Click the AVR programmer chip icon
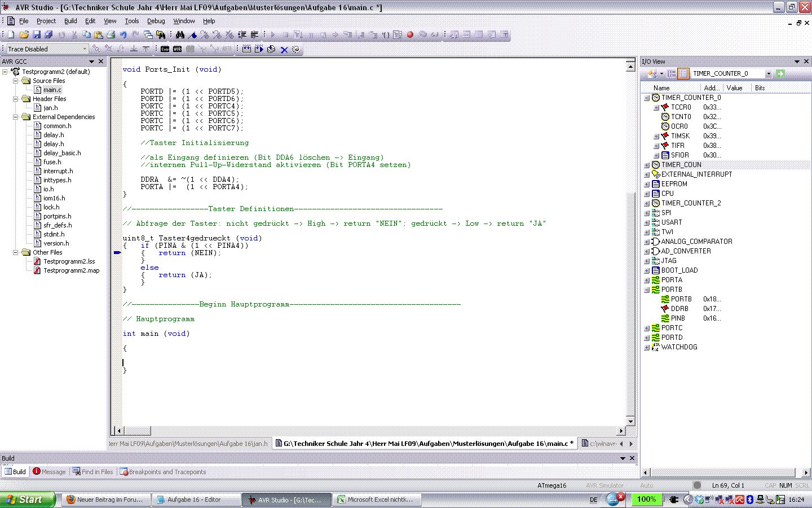The width and height of the screenshot is (812, 508). point(177,50)
